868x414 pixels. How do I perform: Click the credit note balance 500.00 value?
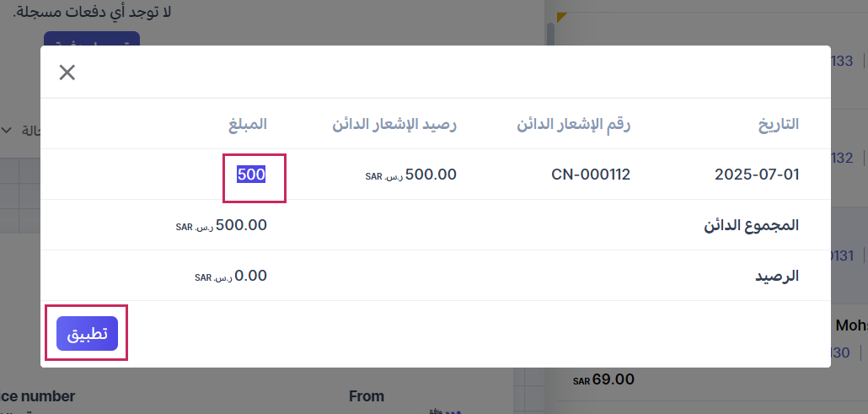(430, 175)
